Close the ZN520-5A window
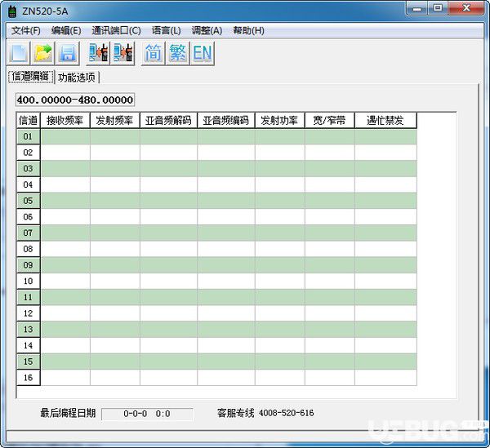Screen dimensions: 490x448 [x=466, y=8]
